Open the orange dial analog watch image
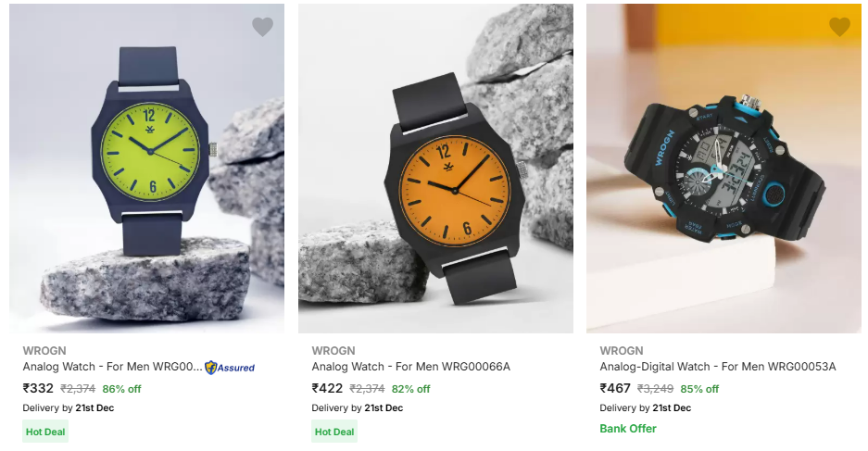Viewport: 868px width, 451px height. 435,169
